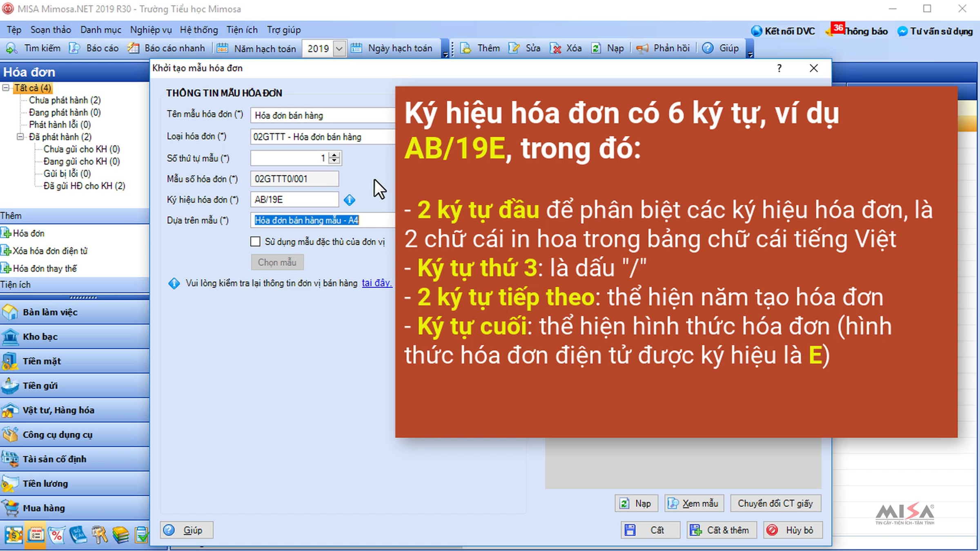Click the Mẫu số hóa đơn input field

(294, 179)
